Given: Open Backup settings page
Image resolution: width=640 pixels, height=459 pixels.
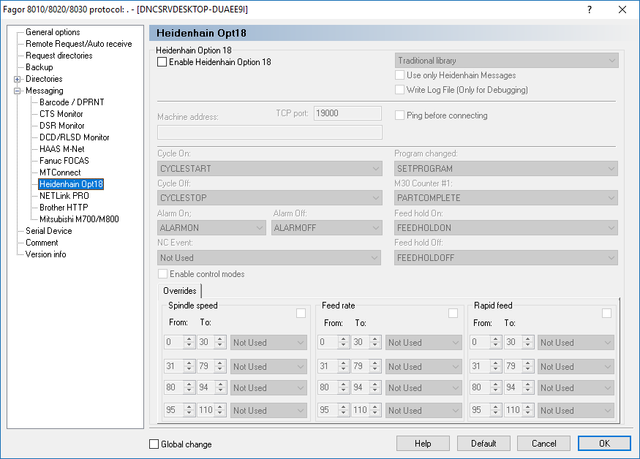Looking at the screenshot, I should (39, 67).
